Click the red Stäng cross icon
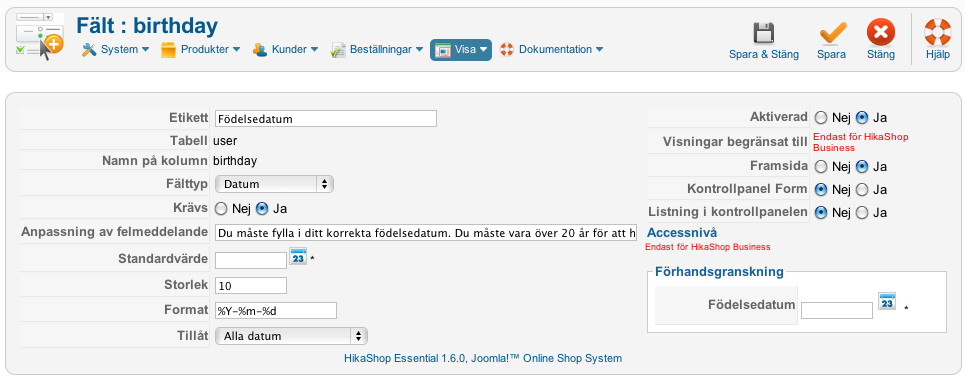This screenshot has width=965, height=379. click(881, 32)
